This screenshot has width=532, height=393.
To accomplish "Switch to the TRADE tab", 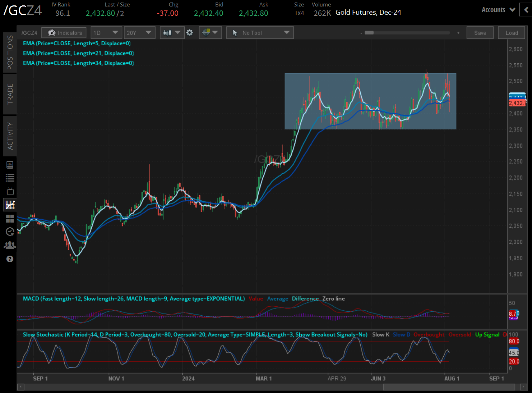I will (10, 94).
